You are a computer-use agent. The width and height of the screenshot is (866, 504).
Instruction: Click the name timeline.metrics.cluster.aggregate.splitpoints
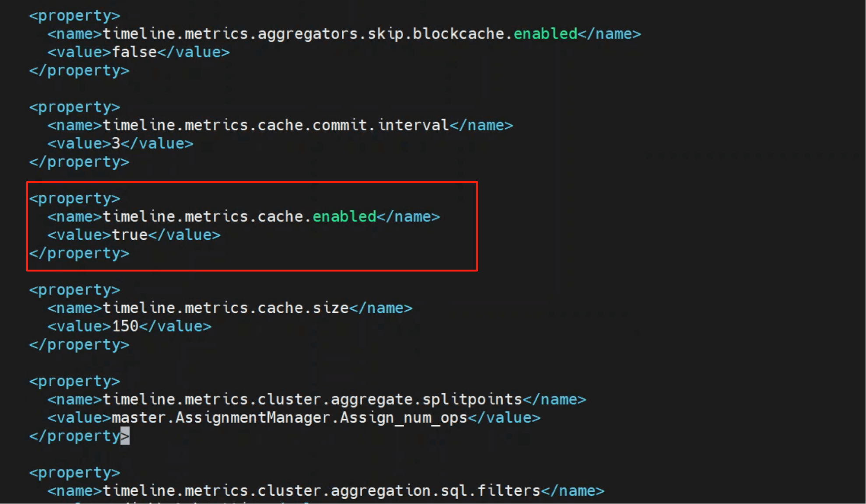[x=312, y=399]
